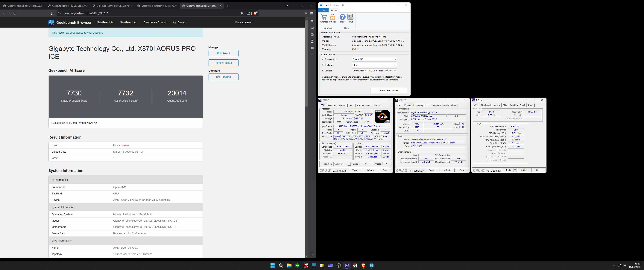This screenshot has width=644, height=270.
Task: Open OBS Studio from the taskbar
Action: coord(338,265)
